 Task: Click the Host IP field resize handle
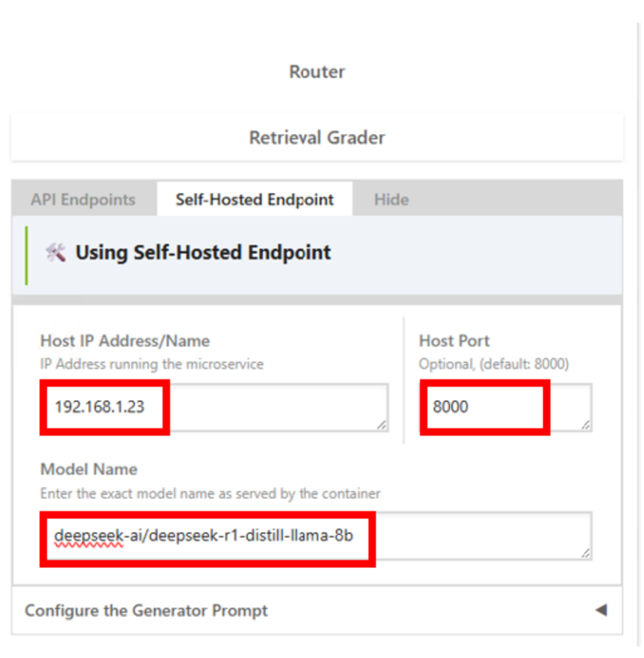[x=382, y=426]
